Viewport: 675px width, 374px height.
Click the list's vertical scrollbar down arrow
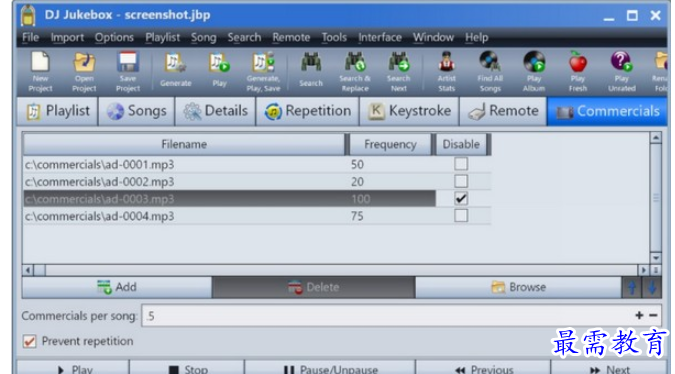point(656,258)
